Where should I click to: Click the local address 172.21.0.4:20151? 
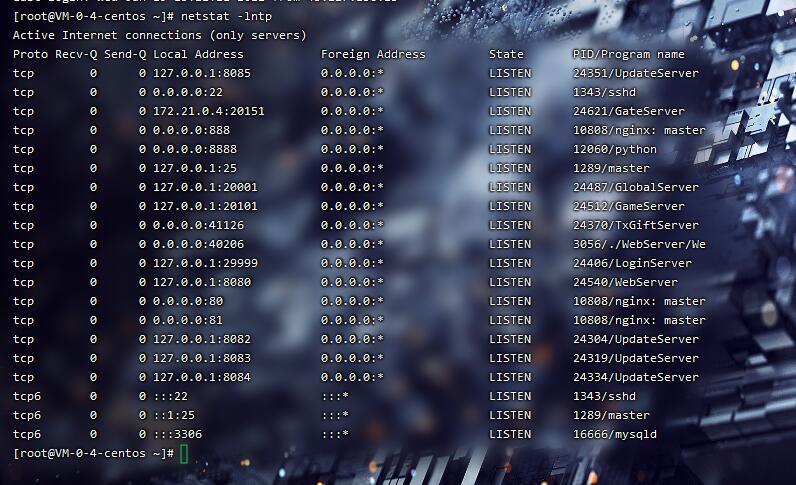tap(209, 111)
